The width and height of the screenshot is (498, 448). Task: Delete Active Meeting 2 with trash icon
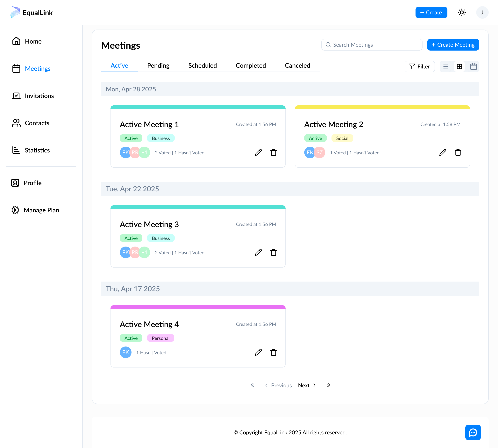(458, 153)
